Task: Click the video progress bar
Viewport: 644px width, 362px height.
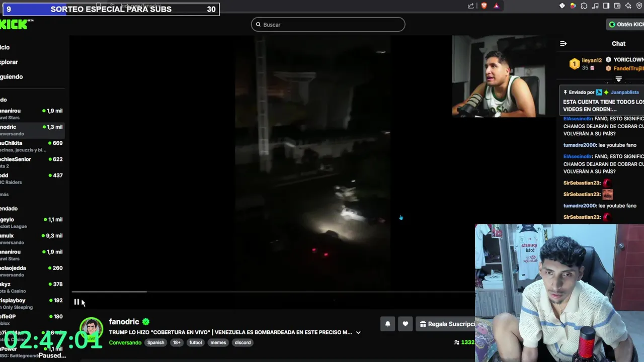Action: pyautogui.click(x=273, y=292)
